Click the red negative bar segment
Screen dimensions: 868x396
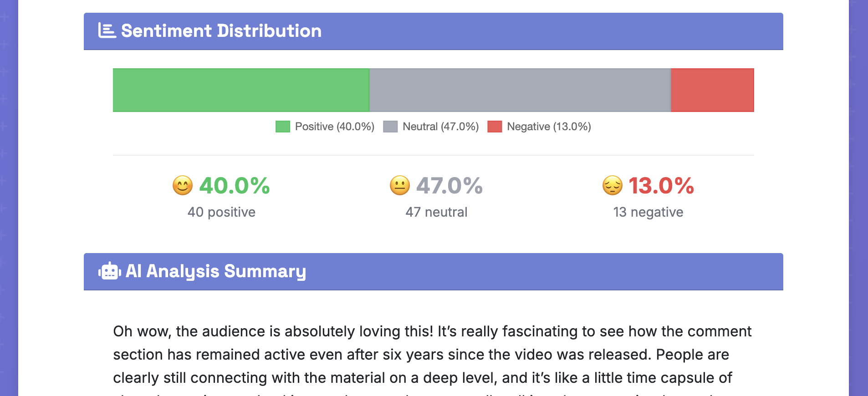(x=712, y=90)
